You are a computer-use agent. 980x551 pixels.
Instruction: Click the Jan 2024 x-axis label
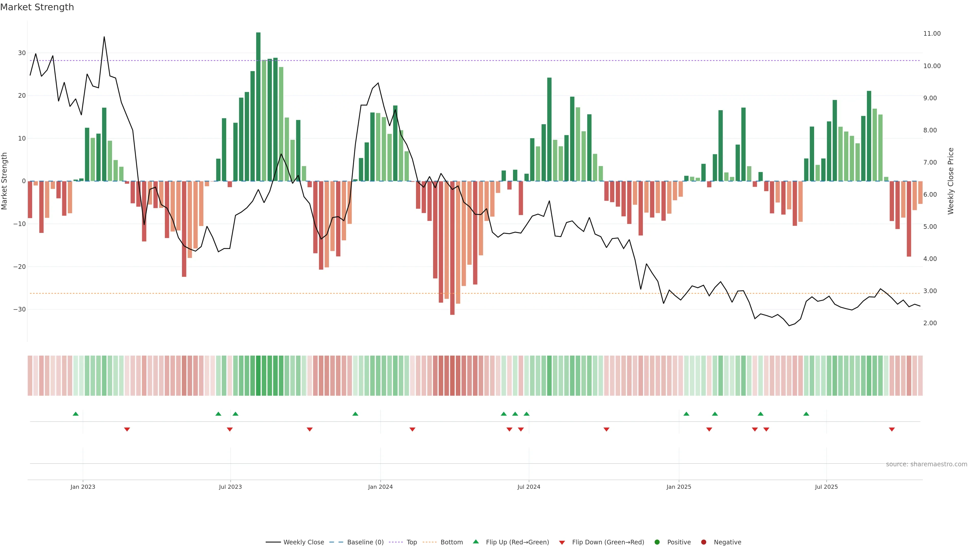(381, 487)
